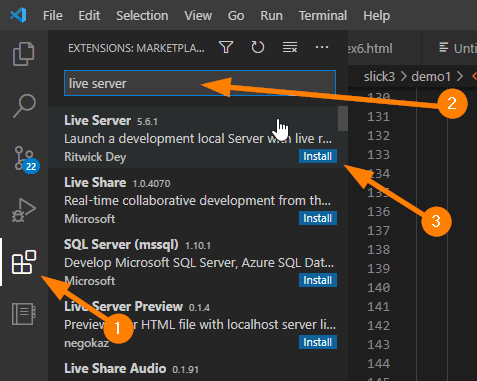
Task: Open the Terminal menu
Action: pos(323,16)
